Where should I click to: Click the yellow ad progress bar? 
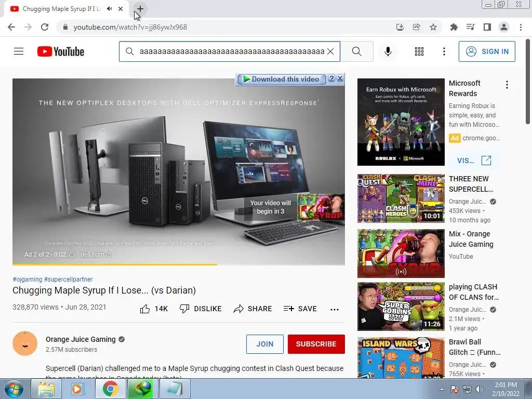click(x=115, y=264)
